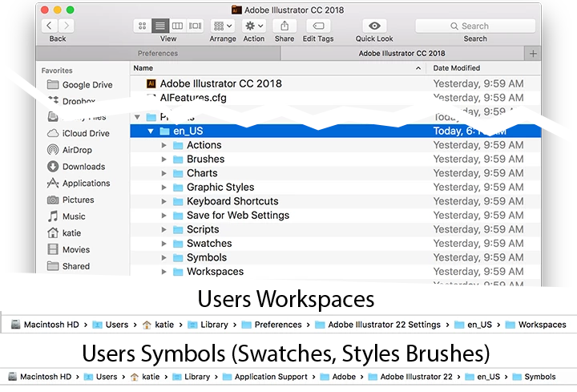
Task: Switch to Adobe Illustrator CC 2018 tab
Action: coord(402,54)
